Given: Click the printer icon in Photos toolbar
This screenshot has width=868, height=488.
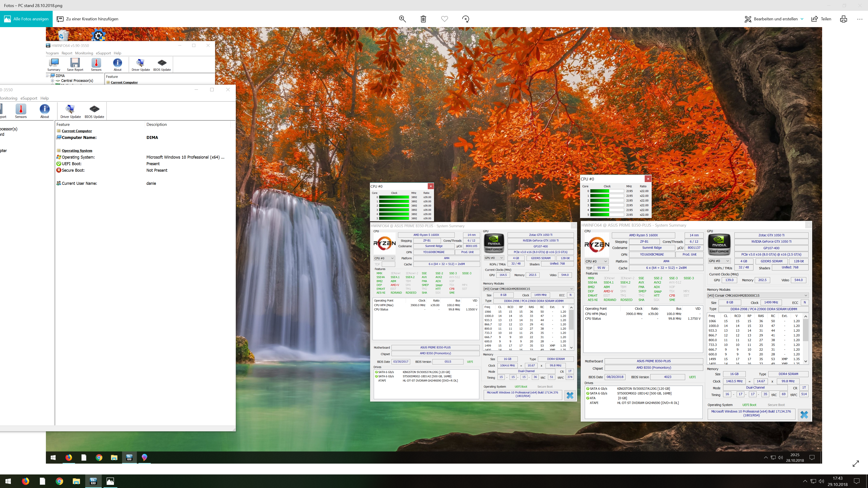Looking at the screenshot, I should coord(843,19).
